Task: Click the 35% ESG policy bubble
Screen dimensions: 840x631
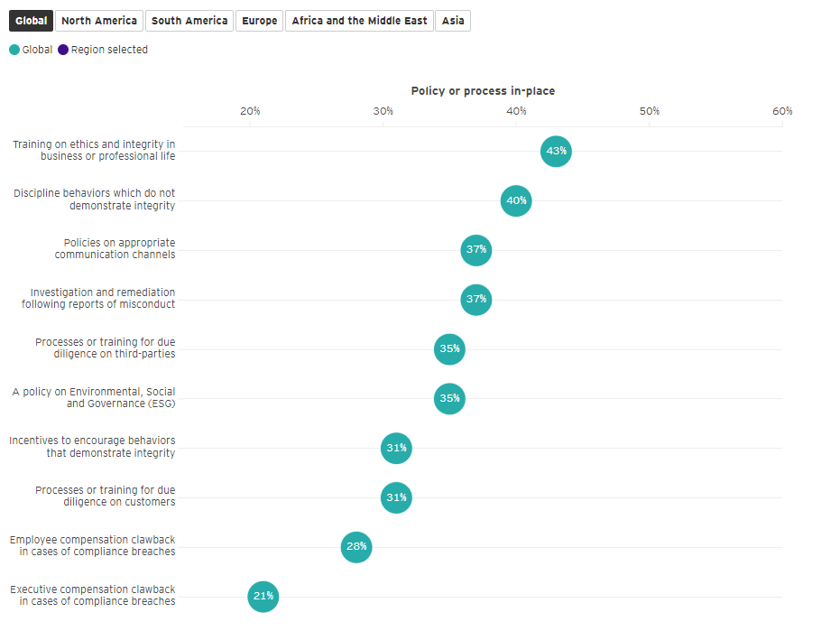Action: tap(449, 398)
